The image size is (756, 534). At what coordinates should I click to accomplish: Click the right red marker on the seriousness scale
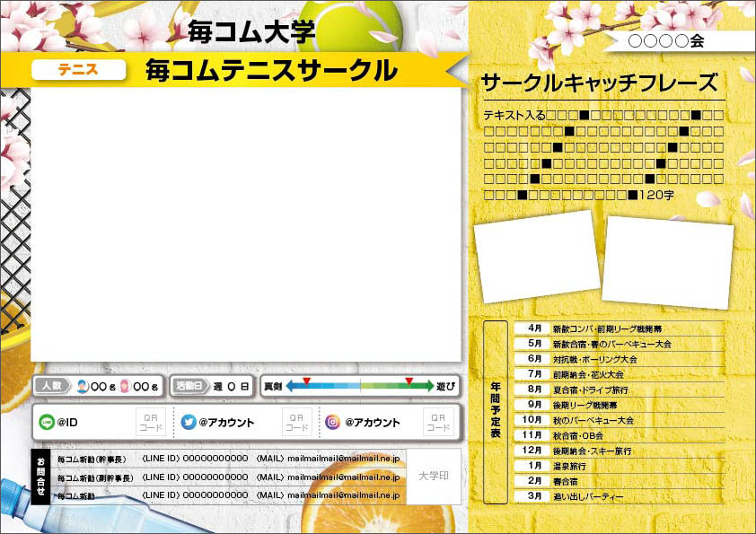(409, 381)
